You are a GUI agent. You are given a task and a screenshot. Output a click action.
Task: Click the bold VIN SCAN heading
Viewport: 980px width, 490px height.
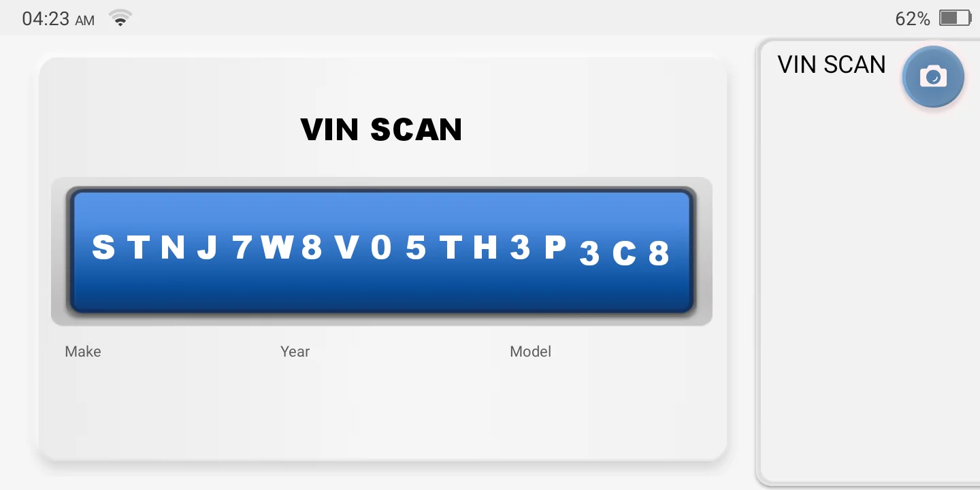pos(382,129)
